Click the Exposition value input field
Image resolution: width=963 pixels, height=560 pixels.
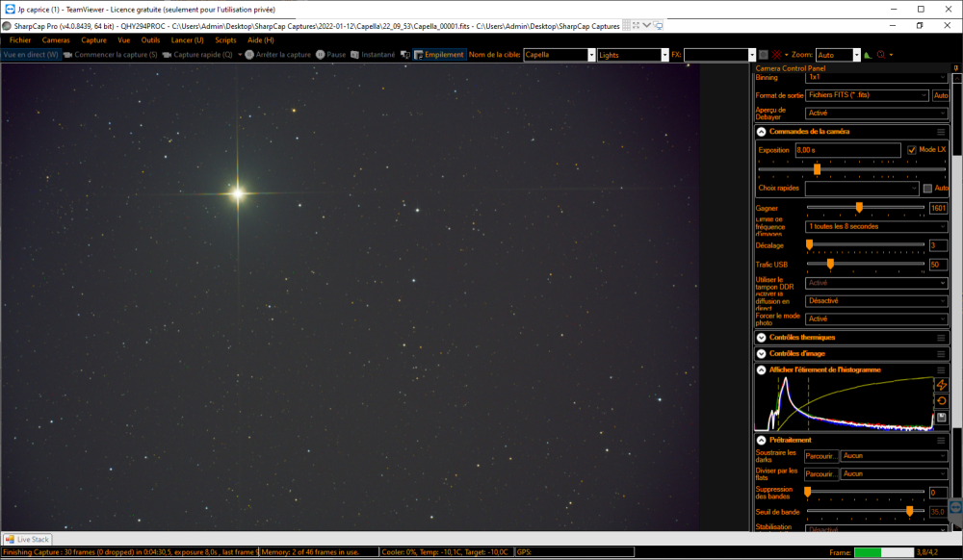click(x=847, y=150)
